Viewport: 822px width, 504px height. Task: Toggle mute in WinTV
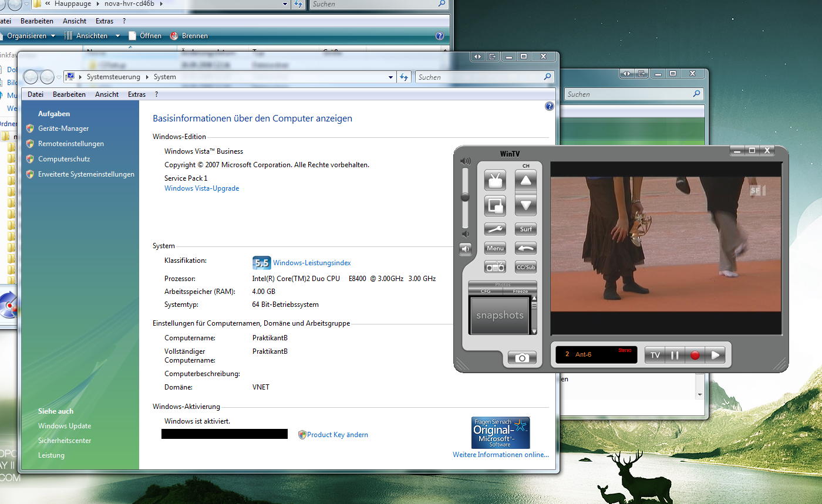click(x=465, y=249)
